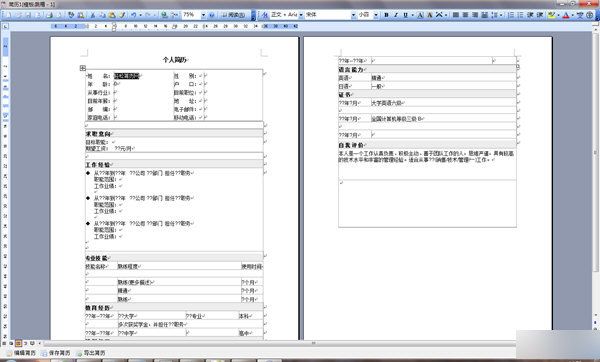Screen dimensions: 600x362
Task: Toggle the Reading layout button
Action: pos(233,15)
